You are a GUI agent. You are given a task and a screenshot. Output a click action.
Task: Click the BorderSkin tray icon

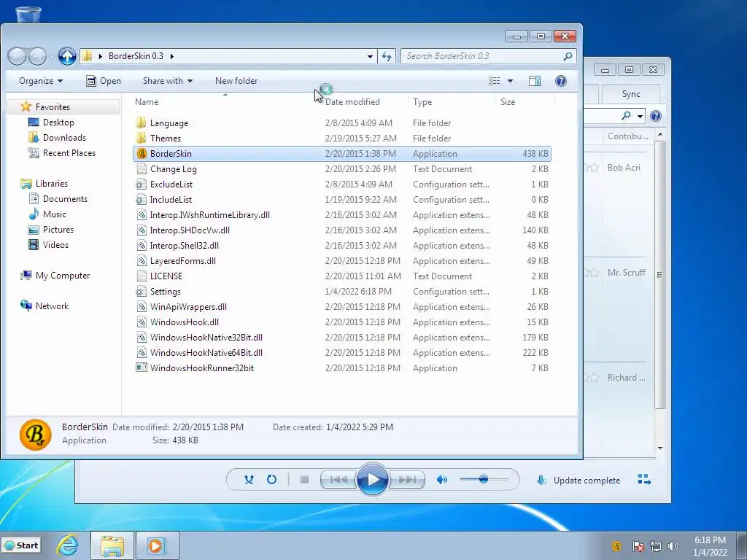point(616,546)
